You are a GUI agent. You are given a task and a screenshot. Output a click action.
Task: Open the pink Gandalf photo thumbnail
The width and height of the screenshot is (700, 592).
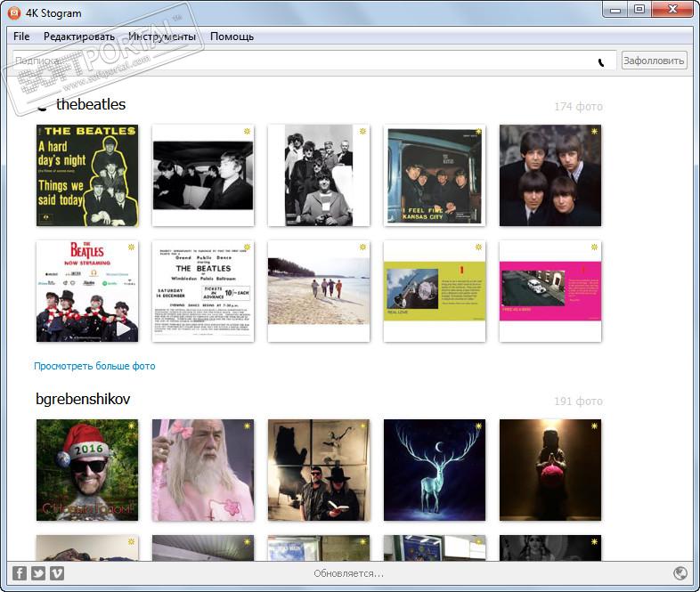tap(203, 470)
